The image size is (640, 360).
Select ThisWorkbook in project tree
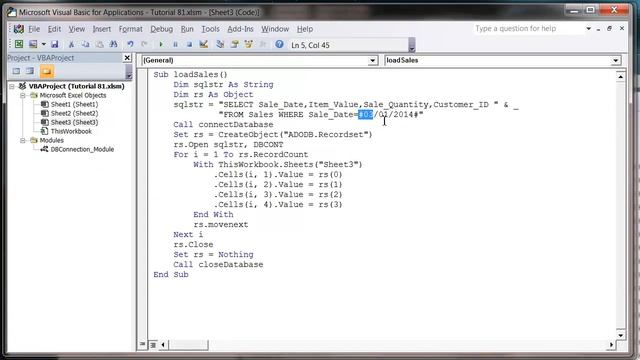click(71, 131)
